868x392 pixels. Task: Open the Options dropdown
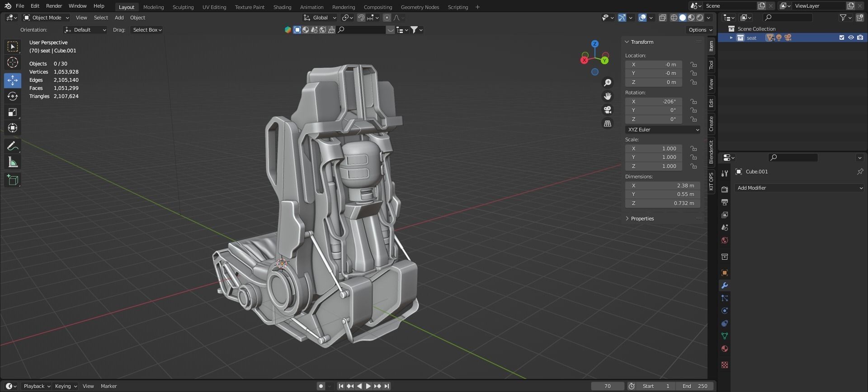click(700, 30)
